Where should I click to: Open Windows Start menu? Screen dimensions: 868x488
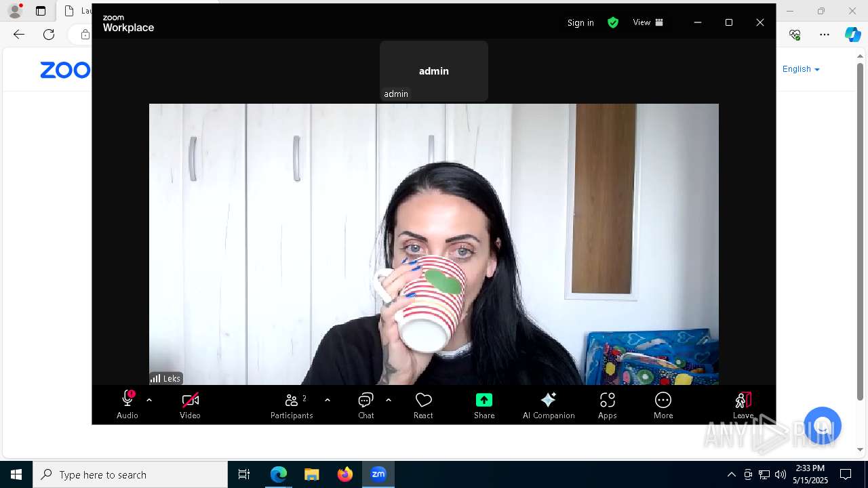pyautogui.click(x=16, y=474)
